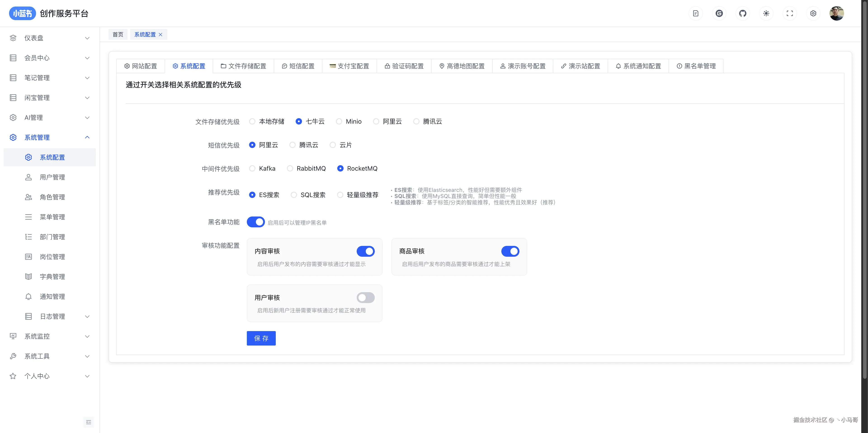The height and width of the screenshot is (433, 868).
Task: Disable the 黑名单功能 switch
Action: point(256,222)
